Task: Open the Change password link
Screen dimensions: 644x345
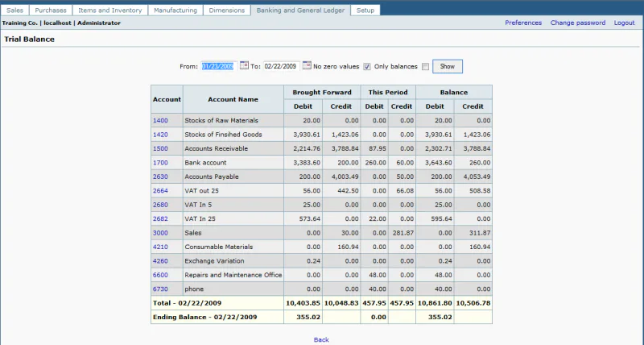Action: pyautogui.click(x=578, y=23)
